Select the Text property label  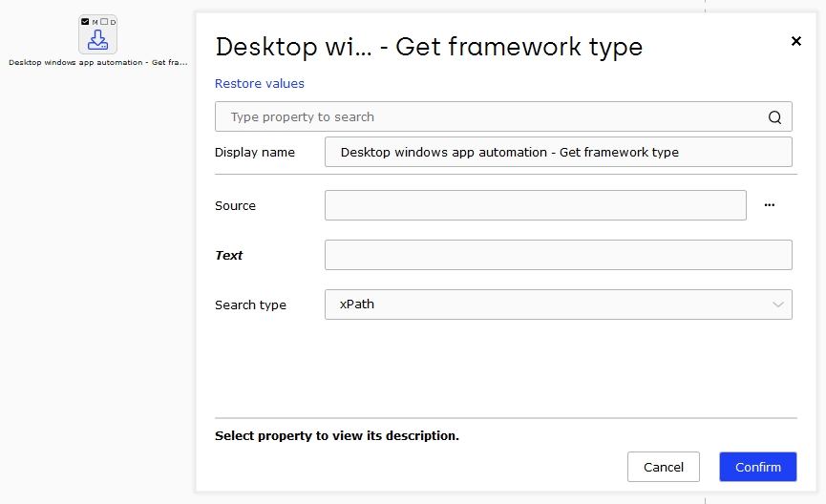point(228,255)
